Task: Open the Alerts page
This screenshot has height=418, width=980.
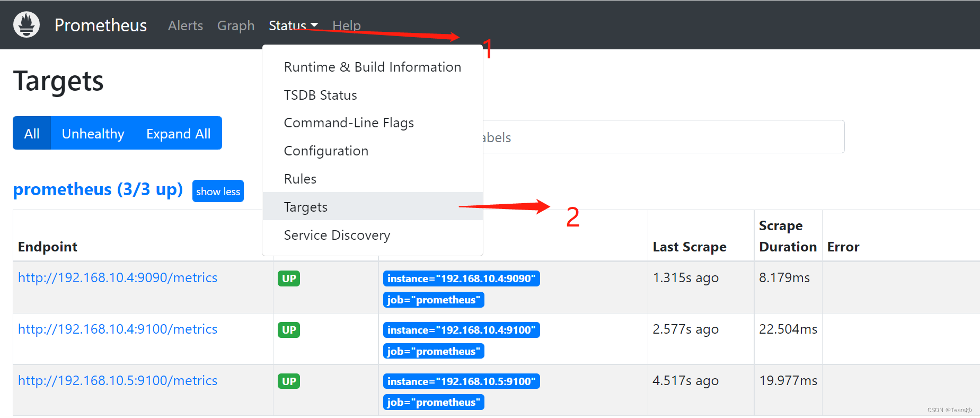Action: click(x=186, y=25)
